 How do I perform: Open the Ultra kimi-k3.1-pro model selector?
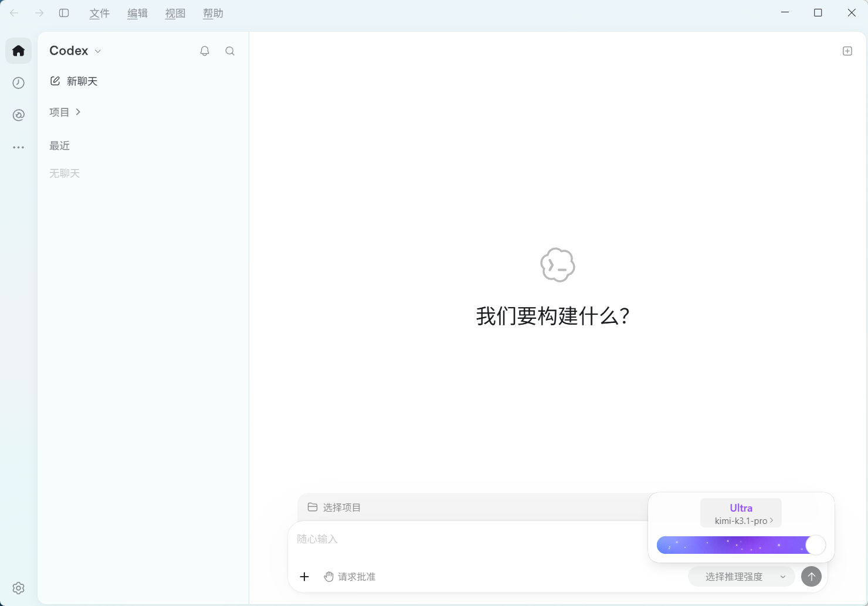(x=741, y=513)
